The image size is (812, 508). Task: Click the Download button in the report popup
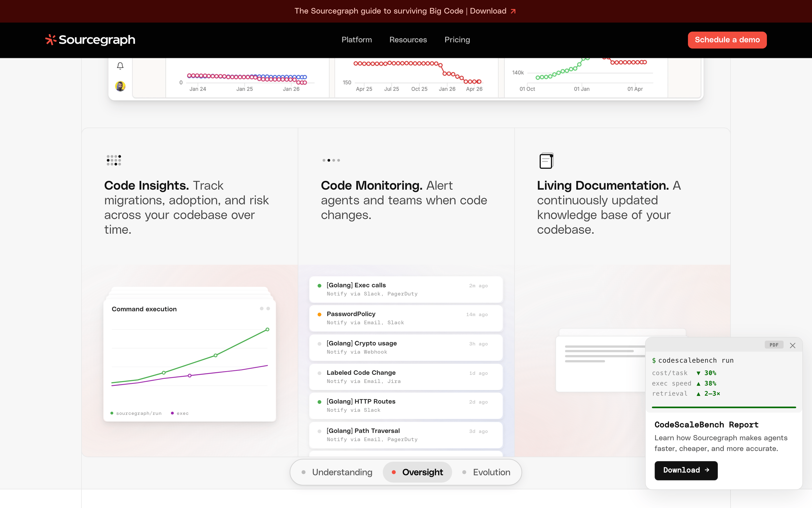(x=686, y=470)
